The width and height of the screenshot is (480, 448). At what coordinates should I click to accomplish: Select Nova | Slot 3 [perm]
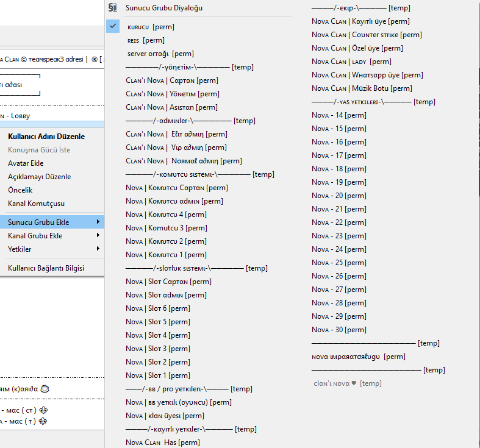[x=157, y=349]
